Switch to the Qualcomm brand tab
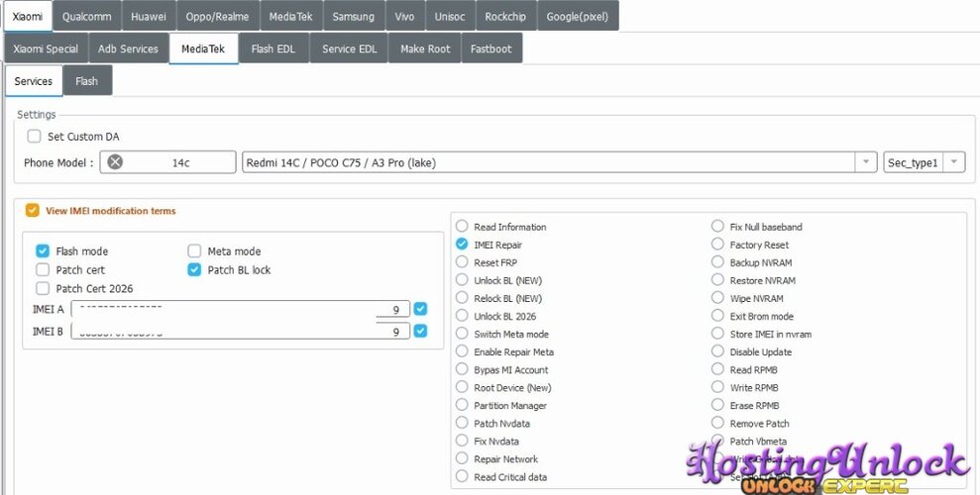Image resolution: width=980 pixels, height=495 pixels. (87, 17)
